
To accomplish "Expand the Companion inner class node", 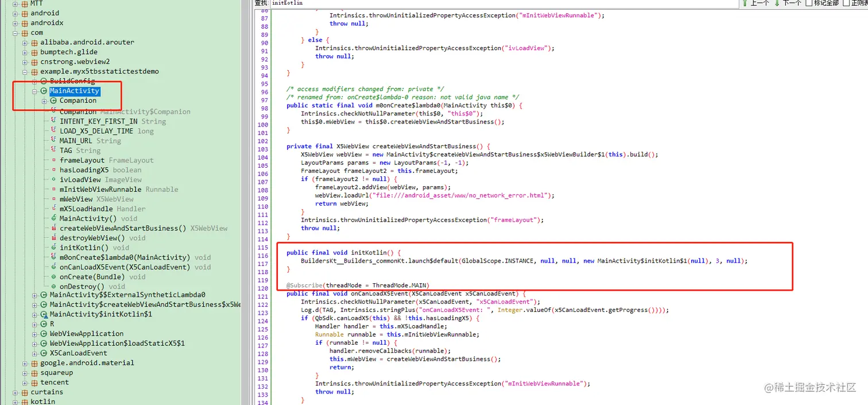I will [45, 101].
